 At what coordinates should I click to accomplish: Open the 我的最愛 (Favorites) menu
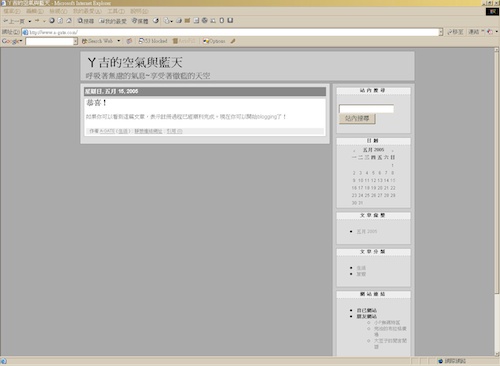point(87,11)
